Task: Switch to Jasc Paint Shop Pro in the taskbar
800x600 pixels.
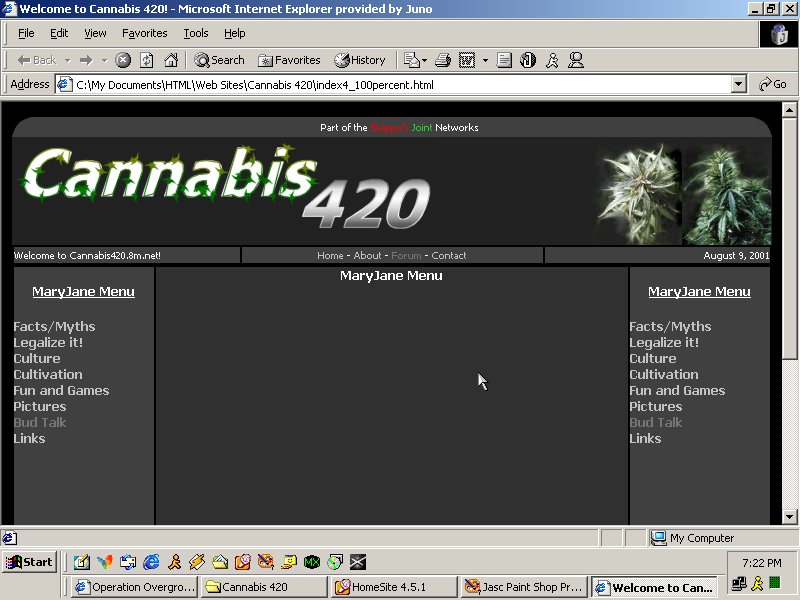Action: (524, 587)
